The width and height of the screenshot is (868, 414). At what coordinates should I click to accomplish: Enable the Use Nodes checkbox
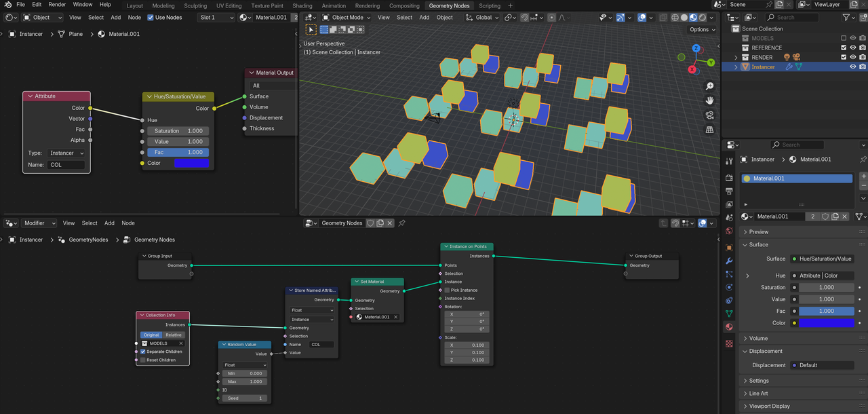(151, 18)
